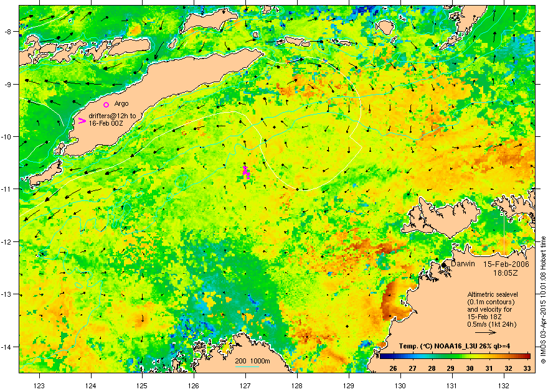Image resolution: width=548 pixels, height=392 pixels.
Task: Click the IMOS copyright vertical text
Action: point(543,300)
